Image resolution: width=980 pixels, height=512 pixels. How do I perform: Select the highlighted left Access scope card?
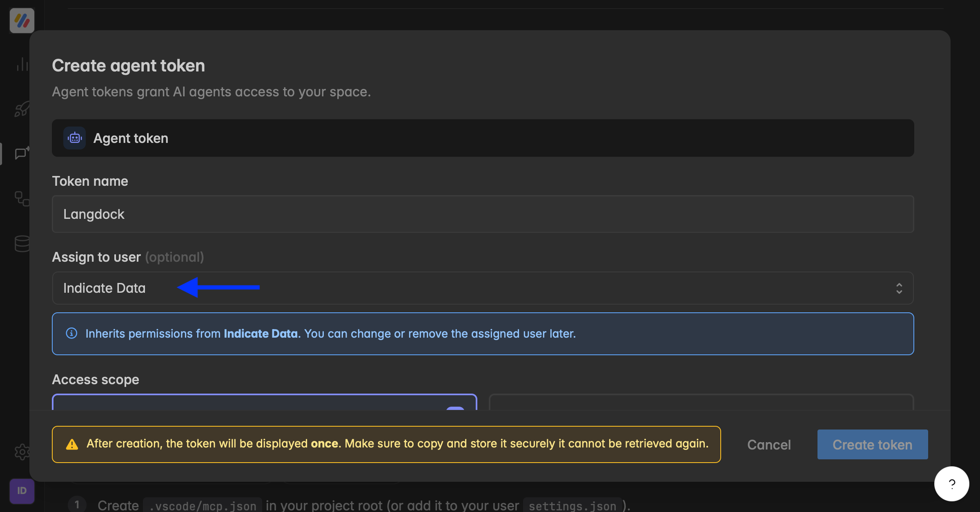[x=265, y=402]
